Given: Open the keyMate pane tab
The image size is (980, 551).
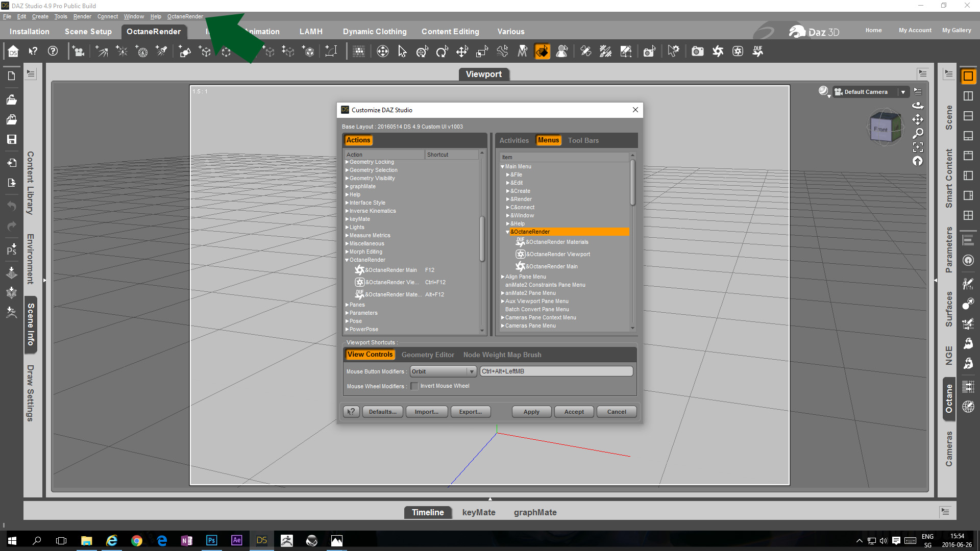Looking at the screenshot, I should (479, 512).
